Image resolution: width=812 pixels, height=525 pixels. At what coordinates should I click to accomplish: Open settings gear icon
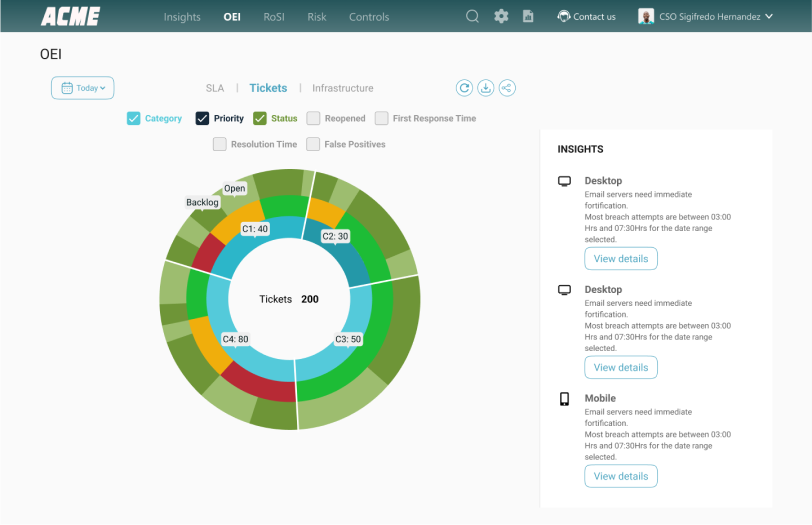click(x=501, y=16)
